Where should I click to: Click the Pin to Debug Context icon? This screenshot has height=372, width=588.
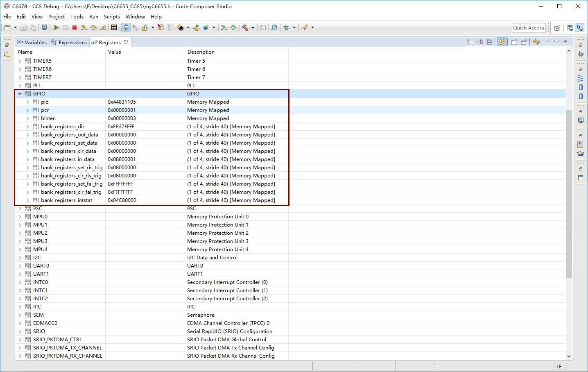pyautogui.click(x=524, y=42)
